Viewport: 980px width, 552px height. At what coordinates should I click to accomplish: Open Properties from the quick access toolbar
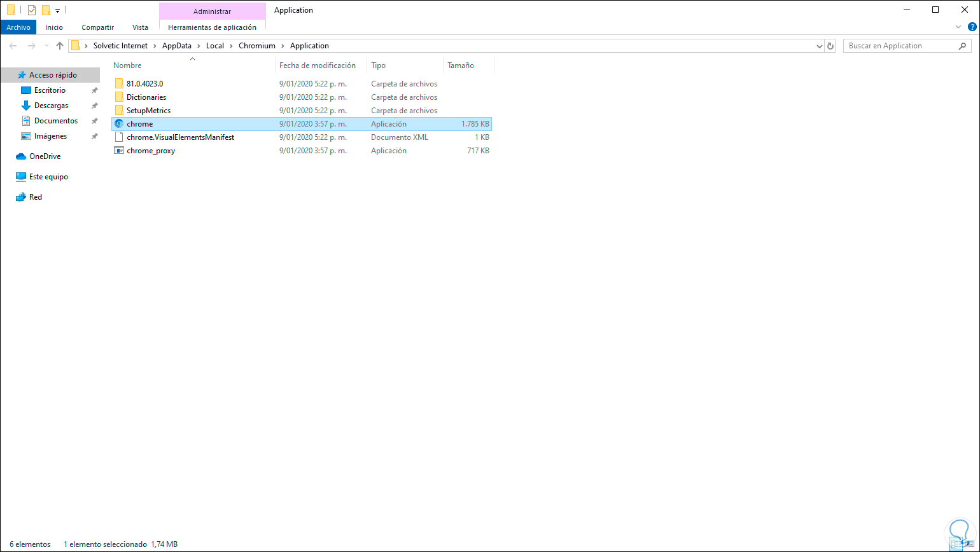click(32, 10)
